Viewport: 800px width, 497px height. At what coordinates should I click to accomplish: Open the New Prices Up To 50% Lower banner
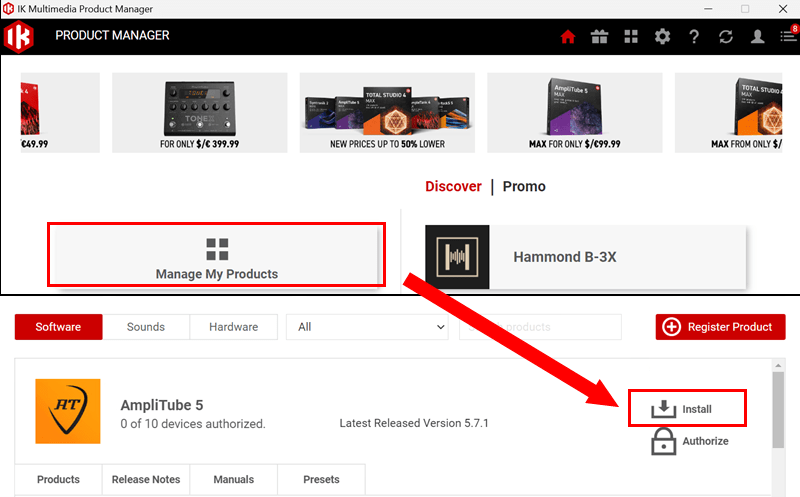pos(387,113)
